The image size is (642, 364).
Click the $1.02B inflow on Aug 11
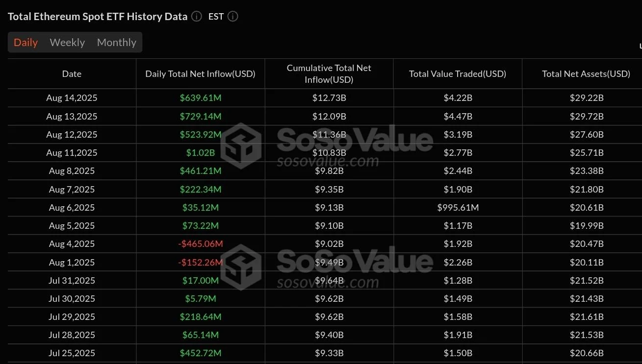click(200, 153)
